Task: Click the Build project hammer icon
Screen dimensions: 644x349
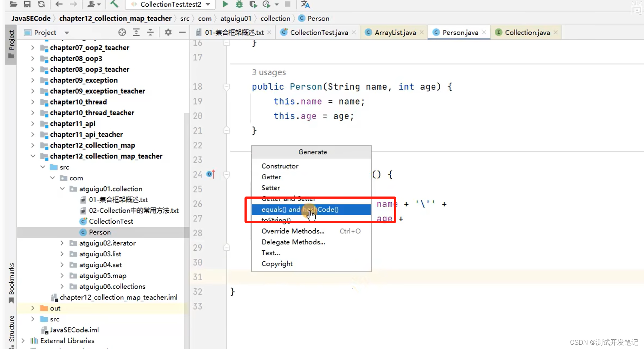Action: pyautogui.click(x=114, y=4)
